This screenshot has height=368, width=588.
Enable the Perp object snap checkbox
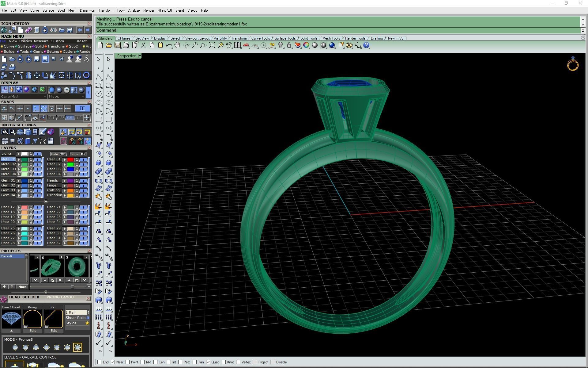tap(180, 362)
